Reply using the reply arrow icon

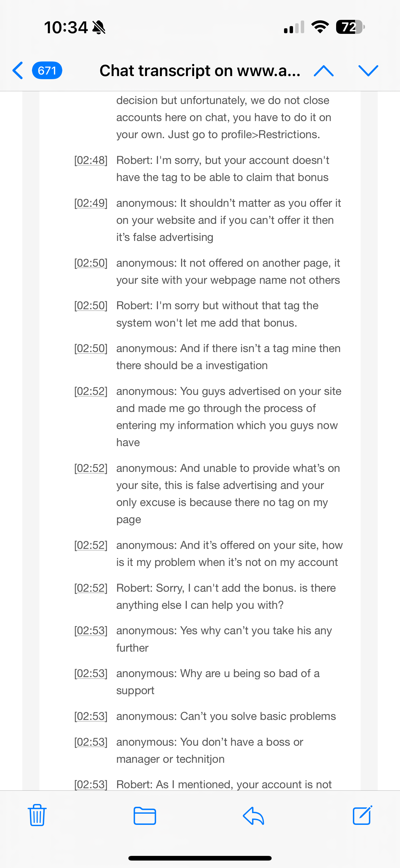tap(253, 816)
